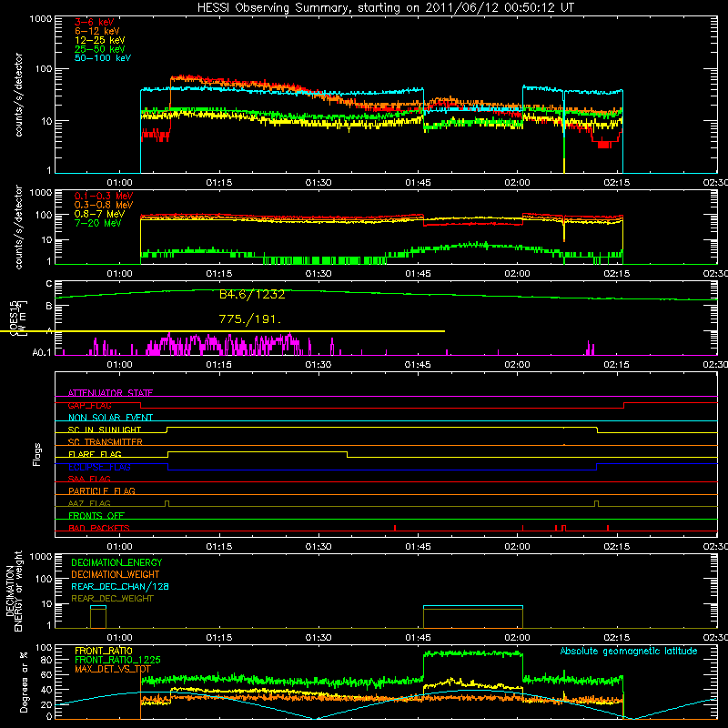Click the B4.6/1232 flare annotation

click(x=252, y=295)
